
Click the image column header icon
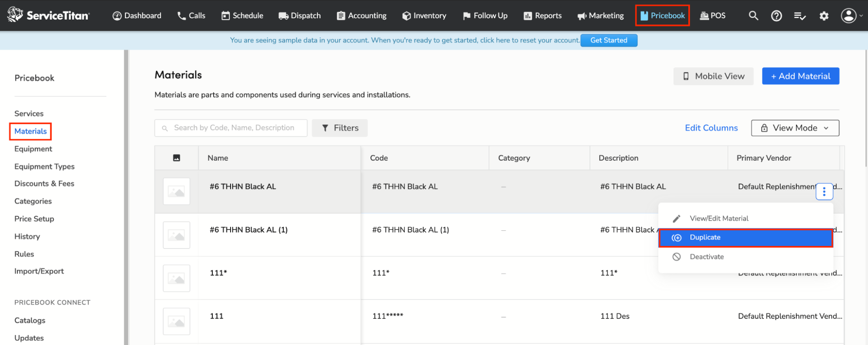click(x=176, y=158)
